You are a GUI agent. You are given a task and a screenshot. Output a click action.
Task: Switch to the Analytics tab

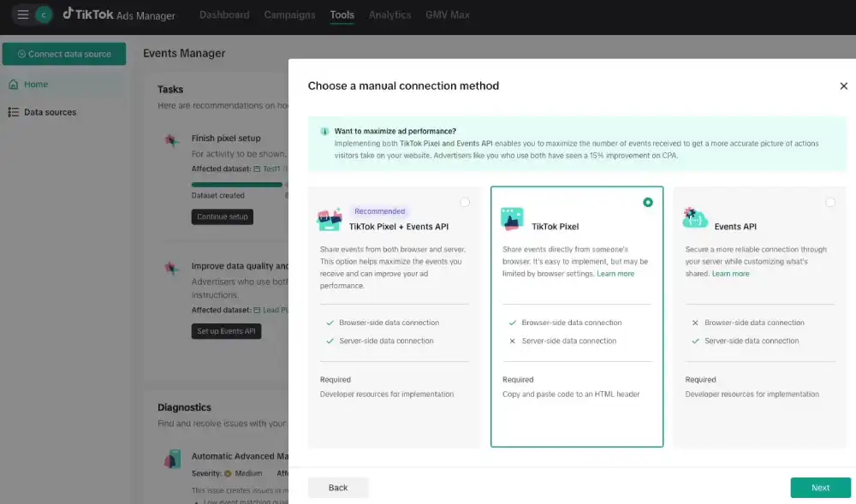[389, 15]
